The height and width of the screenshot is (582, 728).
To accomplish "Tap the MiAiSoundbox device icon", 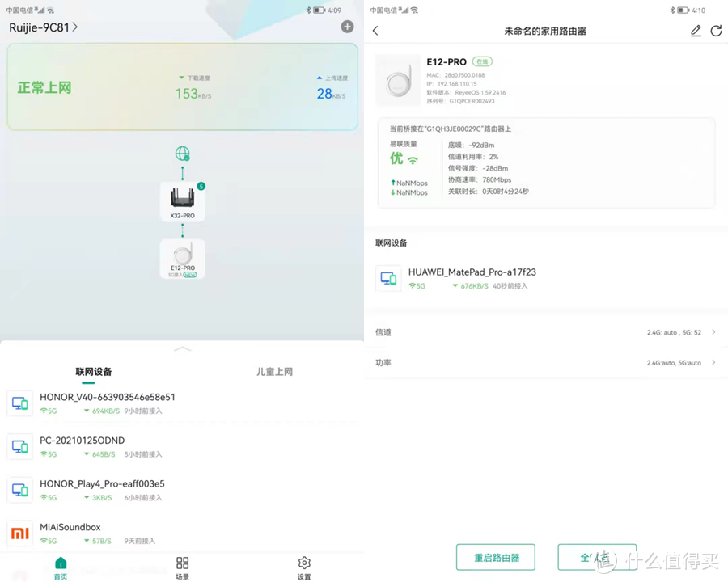I will (19, 533).
